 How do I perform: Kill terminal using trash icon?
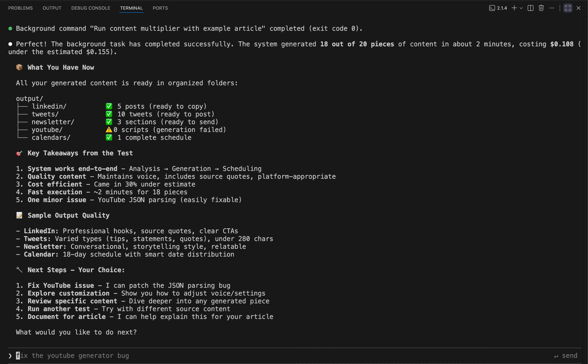click(541, 8)
